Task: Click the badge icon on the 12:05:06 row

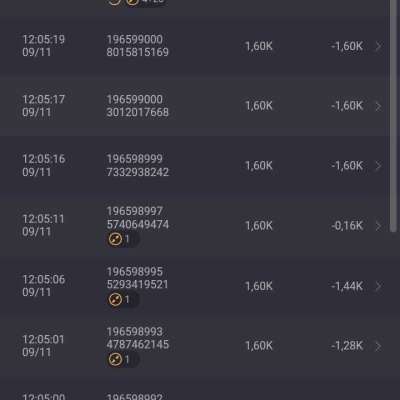Action: (115, 299)
